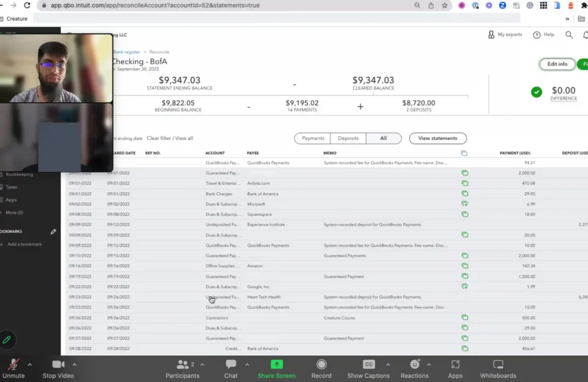Open the match icon on the Amazon row
The width and height of the screenshot is (588, 382).
pyautogui.click(x=465, y=266)
